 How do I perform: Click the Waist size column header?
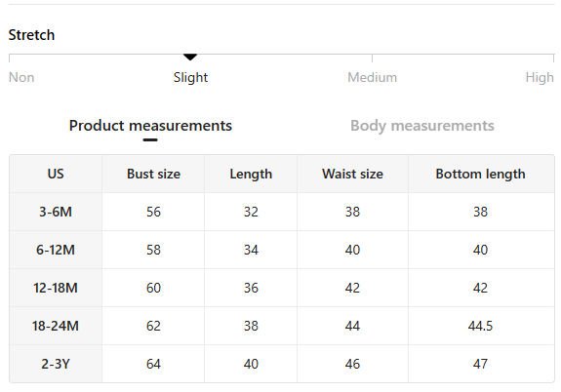click(x=352, y=174)
